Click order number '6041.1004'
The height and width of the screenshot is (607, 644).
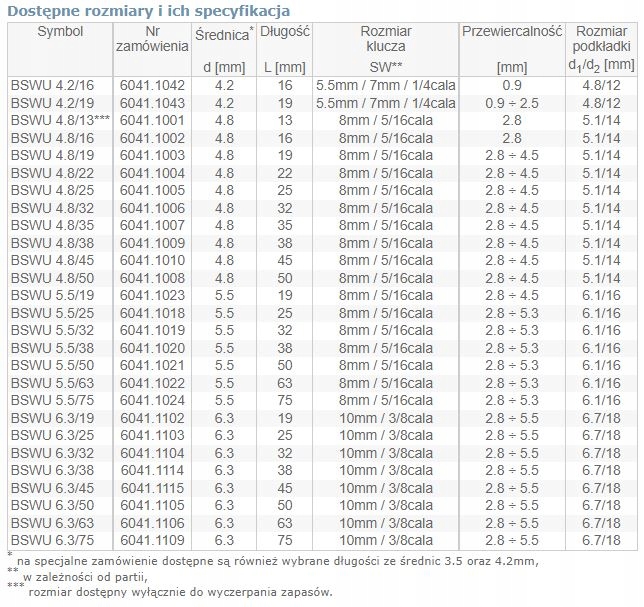coord(152,173)
